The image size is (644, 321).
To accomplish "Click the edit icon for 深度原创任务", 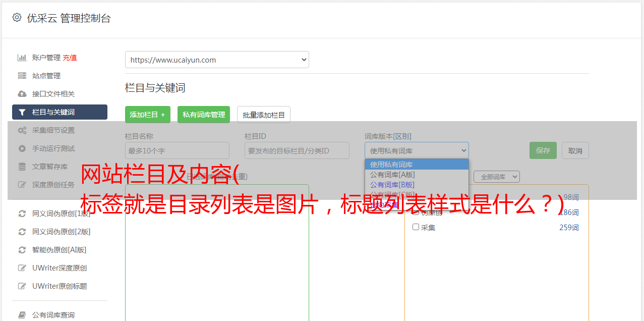I will coord(22,185).
